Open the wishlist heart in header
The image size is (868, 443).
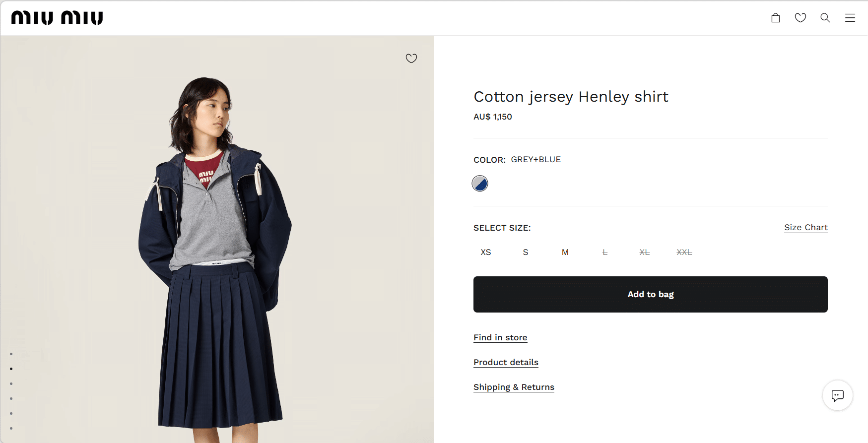click(801, 18)
